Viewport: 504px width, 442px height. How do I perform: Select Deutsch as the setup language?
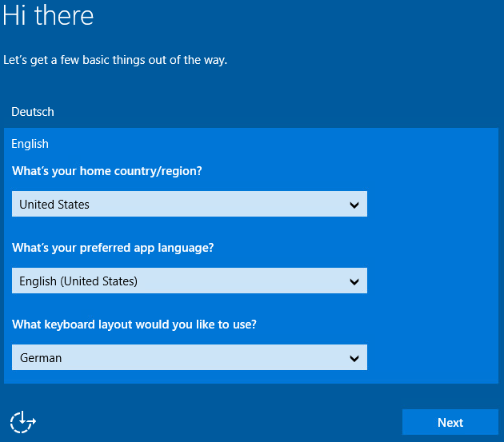point(33,112)
